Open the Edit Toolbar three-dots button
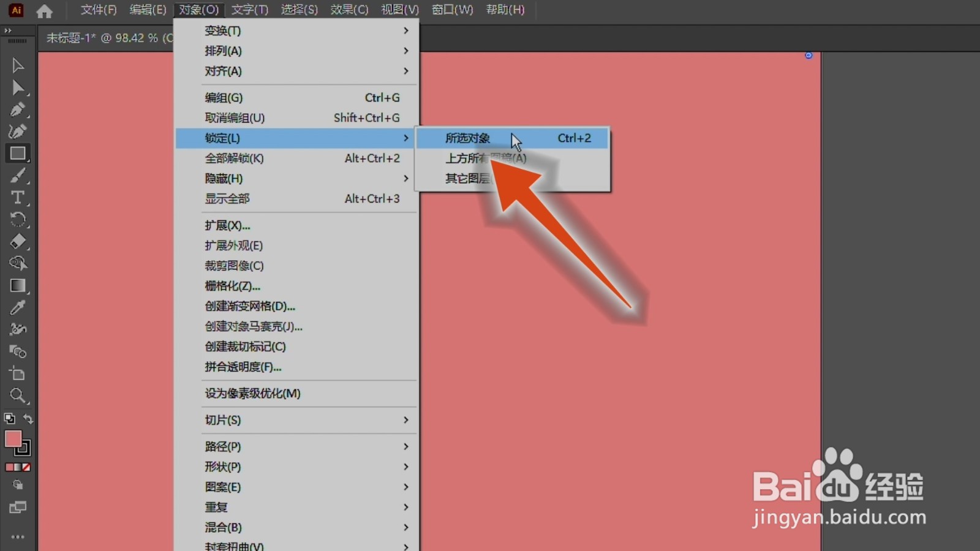The image size is (980, 551). click(x=18, y=537)
